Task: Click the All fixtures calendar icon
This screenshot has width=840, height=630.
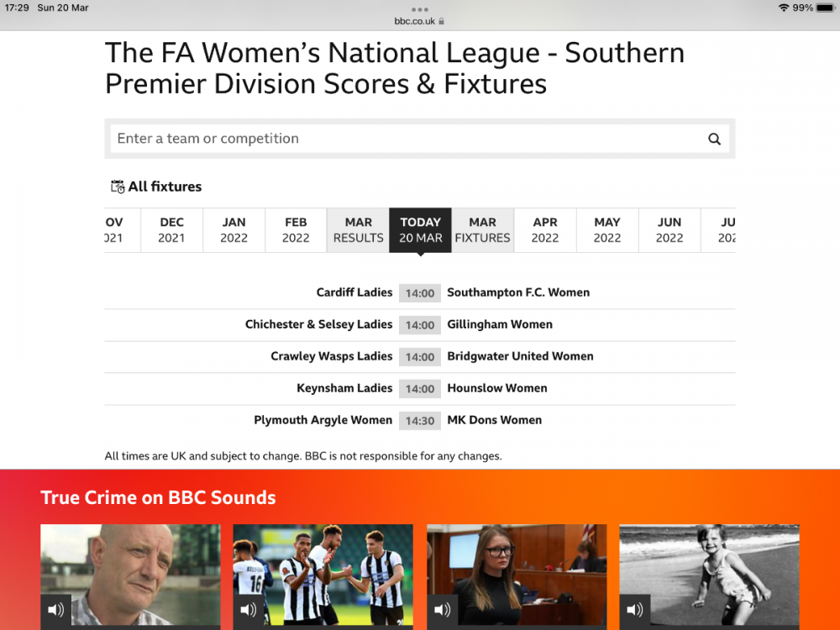Action: [x=118, y=186]
